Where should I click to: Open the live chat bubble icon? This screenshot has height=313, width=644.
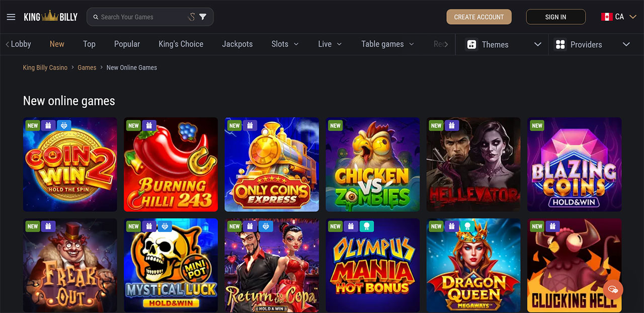click(x=613, y=289)
